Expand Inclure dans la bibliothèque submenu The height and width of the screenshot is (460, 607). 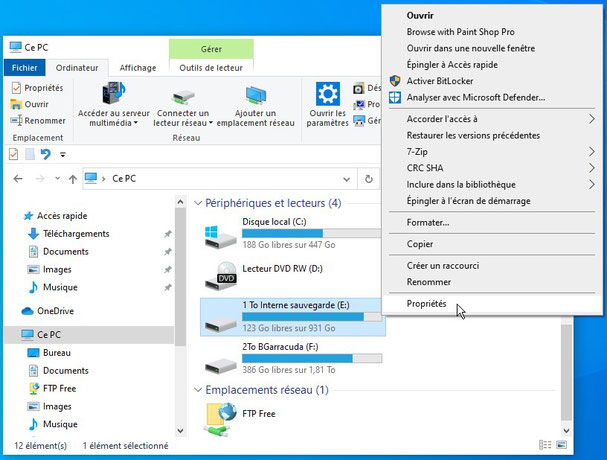pyautogui.click(x=591, y=184)
